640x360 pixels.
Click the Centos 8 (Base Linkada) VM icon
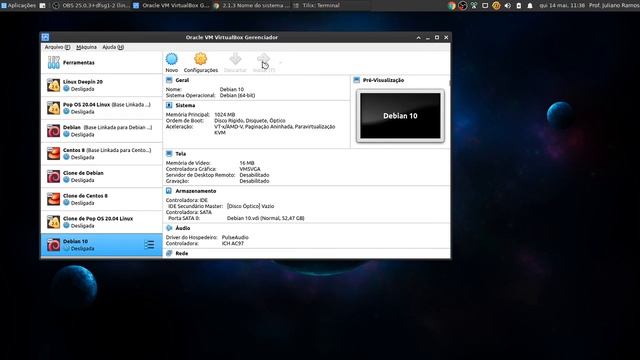click(53, 154)
